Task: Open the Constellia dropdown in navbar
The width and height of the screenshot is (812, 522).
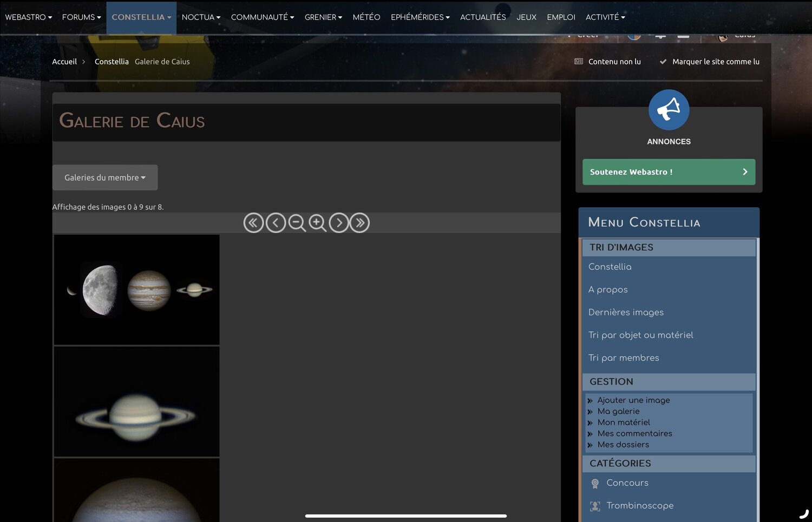Action: (141, 17)
